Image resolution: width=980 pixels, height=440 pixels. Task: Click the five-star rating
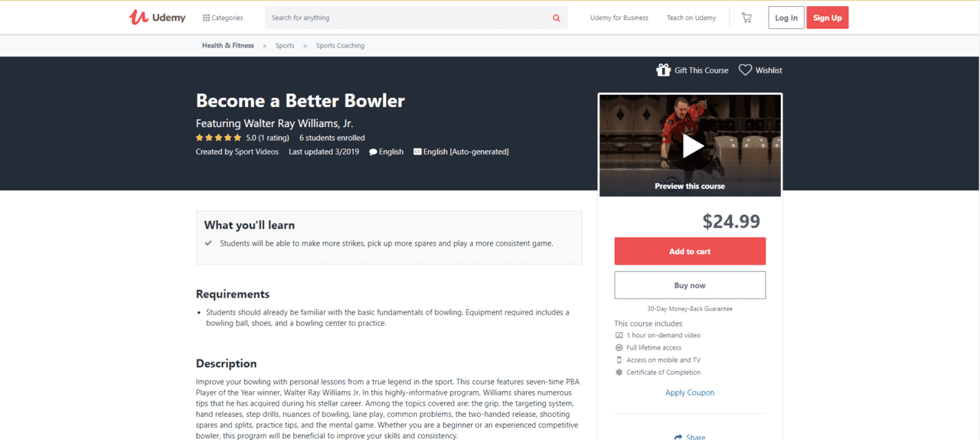pos(218,138)
